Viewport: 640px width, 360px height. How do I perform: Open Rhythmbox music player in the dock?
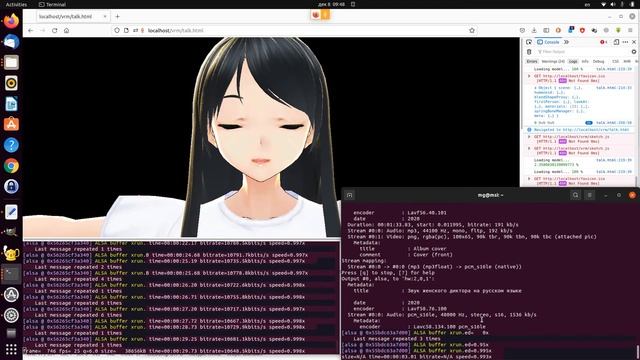click(x=11, y=83)
